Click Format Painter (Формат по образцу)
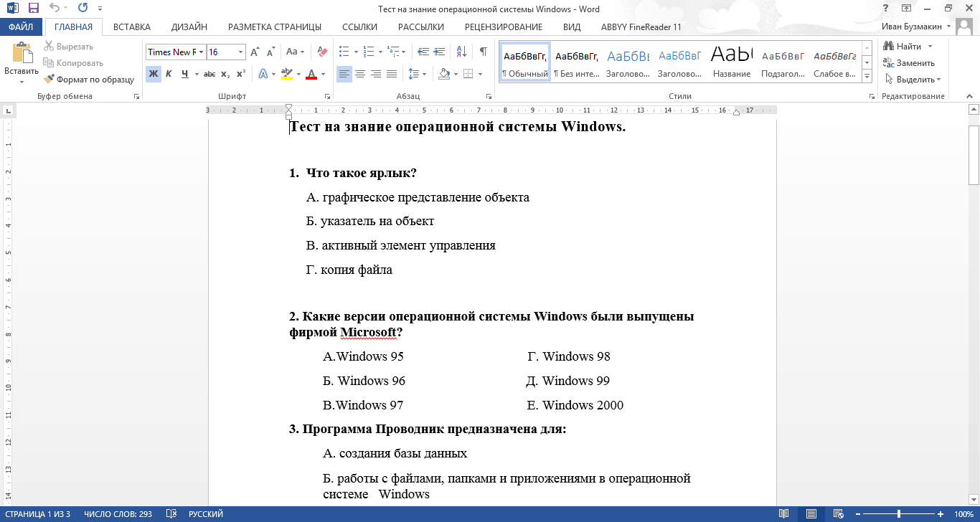 click(89, 80)
